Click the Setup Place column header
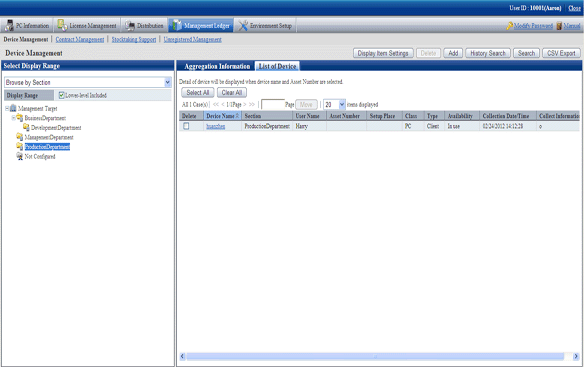584x367 pixels. coord(384,116)
